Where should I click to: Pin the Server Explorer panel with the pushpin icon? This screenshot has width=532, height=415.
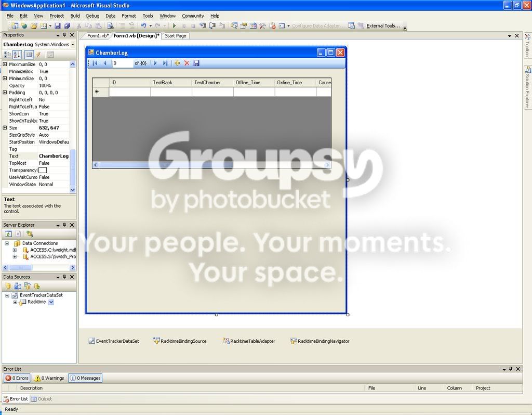point(64,225)
